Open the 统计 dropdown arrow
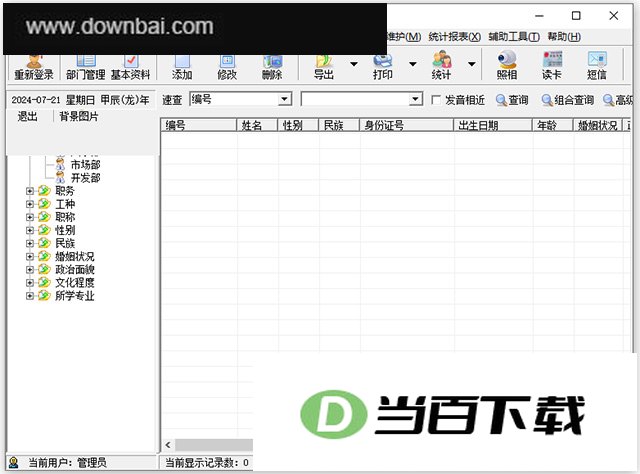 (x=471, y=64)
